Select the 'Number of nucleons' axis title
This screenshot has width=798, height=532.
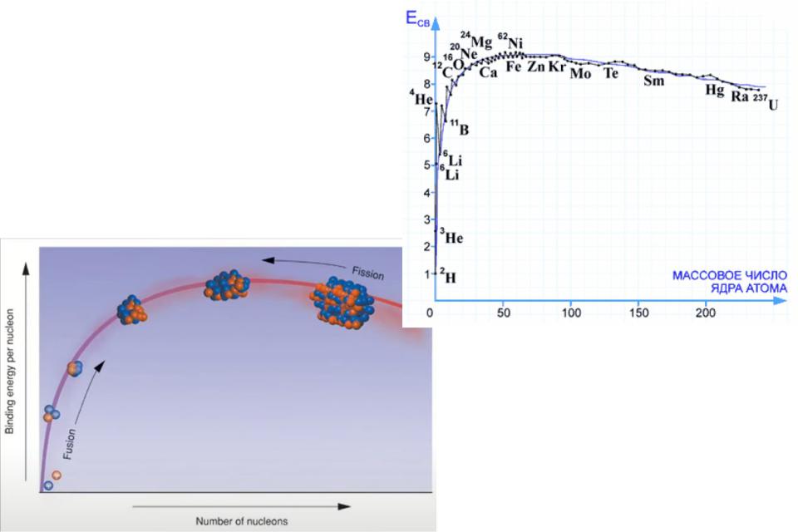pyautogui.click(x=242, y=521)
